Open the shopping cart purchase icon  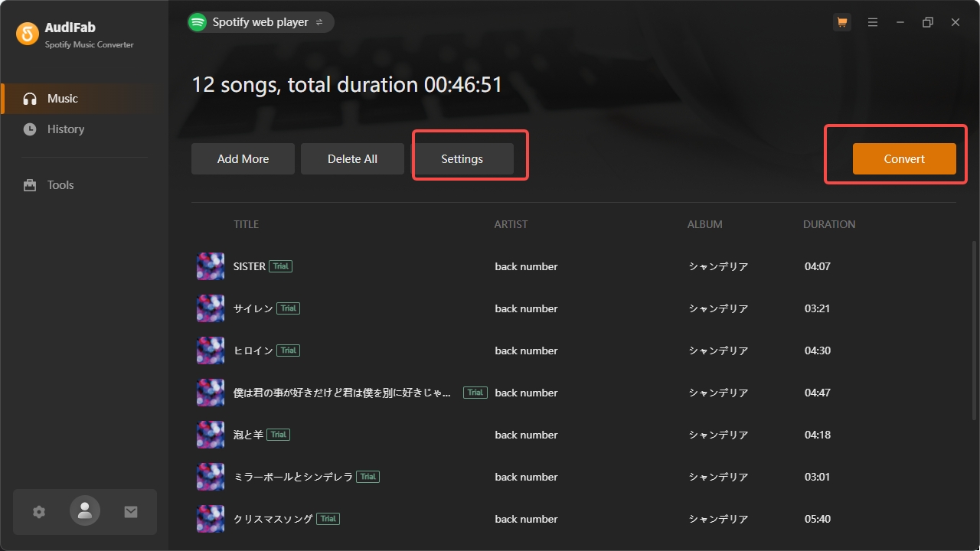842,22
